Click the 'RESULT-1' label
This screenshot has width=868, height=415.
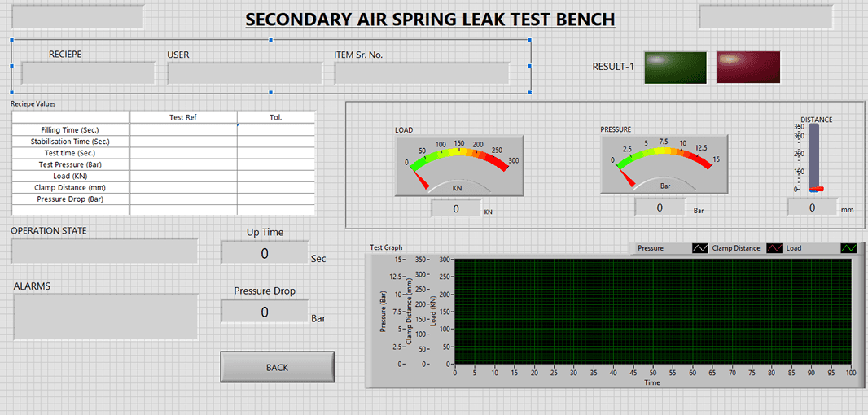[x=613, y=67]
